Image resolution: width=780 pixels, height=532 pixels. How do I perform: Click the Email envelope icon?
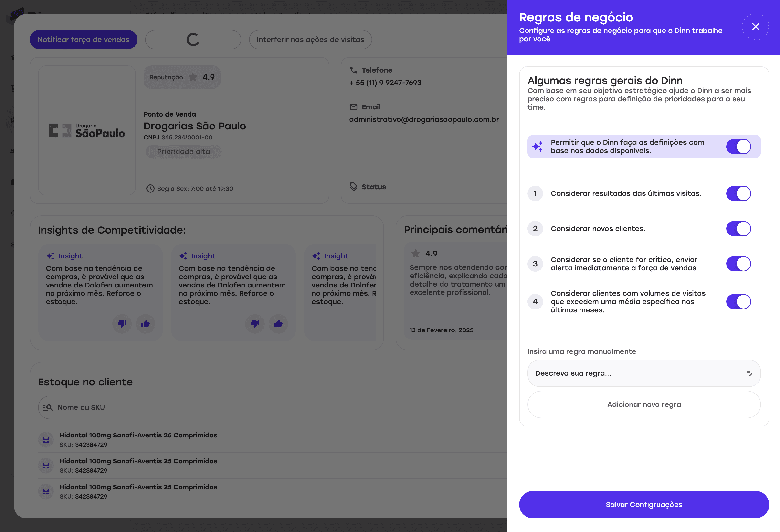[353, 107]
